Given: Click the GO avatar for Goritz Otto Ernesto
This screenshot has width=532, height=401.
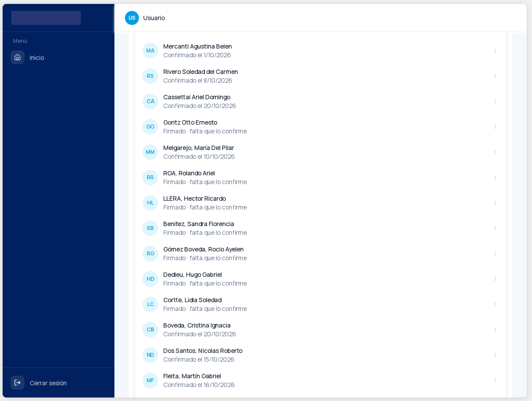Looking at the screenshot, I should point(150,127).
